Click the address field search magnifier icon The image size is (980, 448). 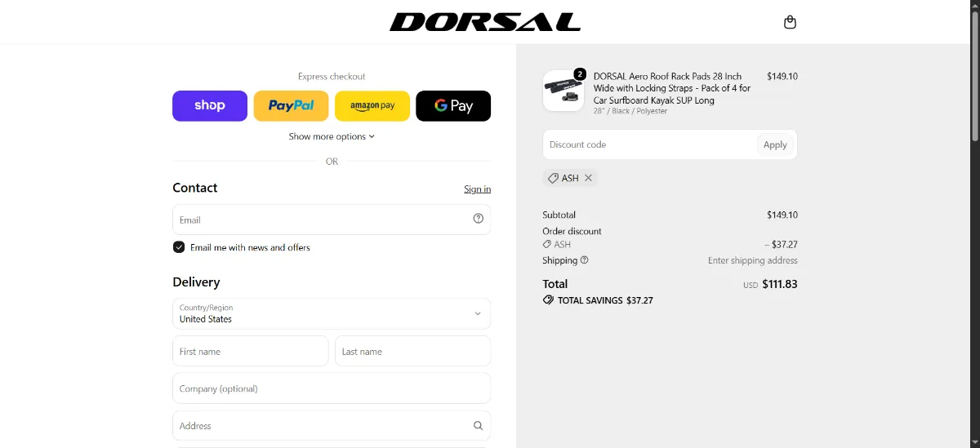click(x=479, y=425)
